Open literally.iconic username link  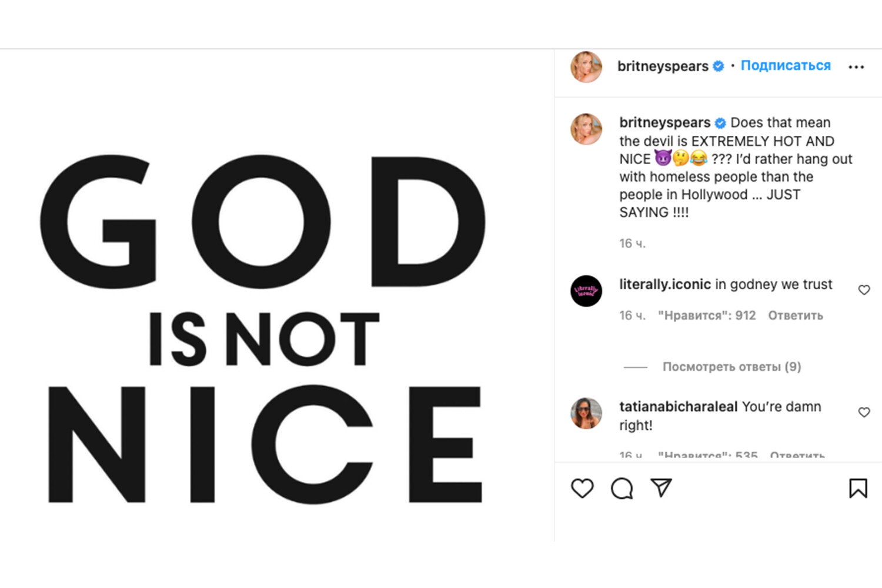[x=664, y=285]
